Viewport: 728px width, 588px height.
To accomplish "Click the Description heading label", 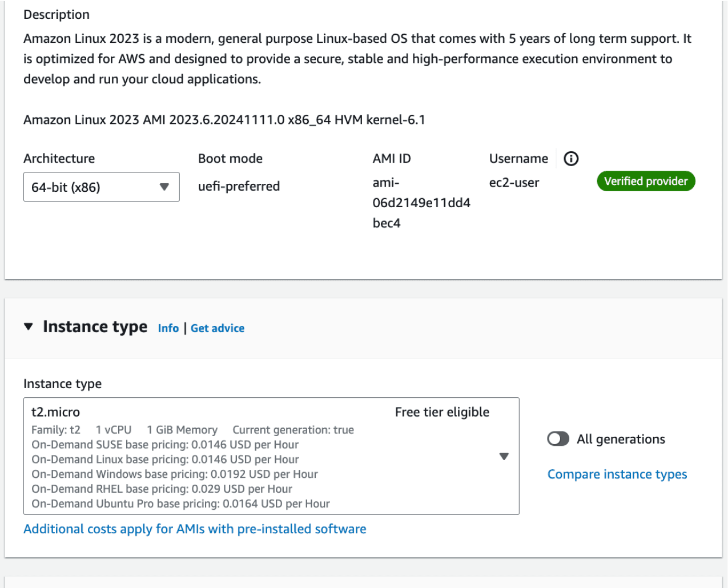I will (x=57, y=15).
